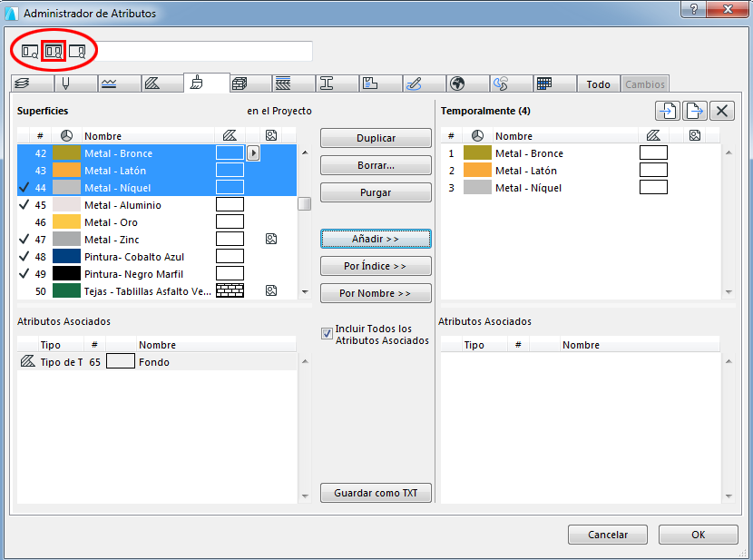This screenshot has height=560, width=753.
Task: Open the Line Types attribute tab
Action: coord(119,84)
